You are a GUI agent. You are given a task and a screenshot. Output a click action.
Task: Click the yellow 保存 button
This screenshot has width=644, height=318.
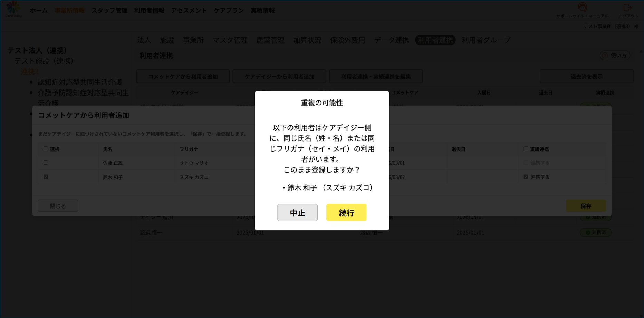586,206
